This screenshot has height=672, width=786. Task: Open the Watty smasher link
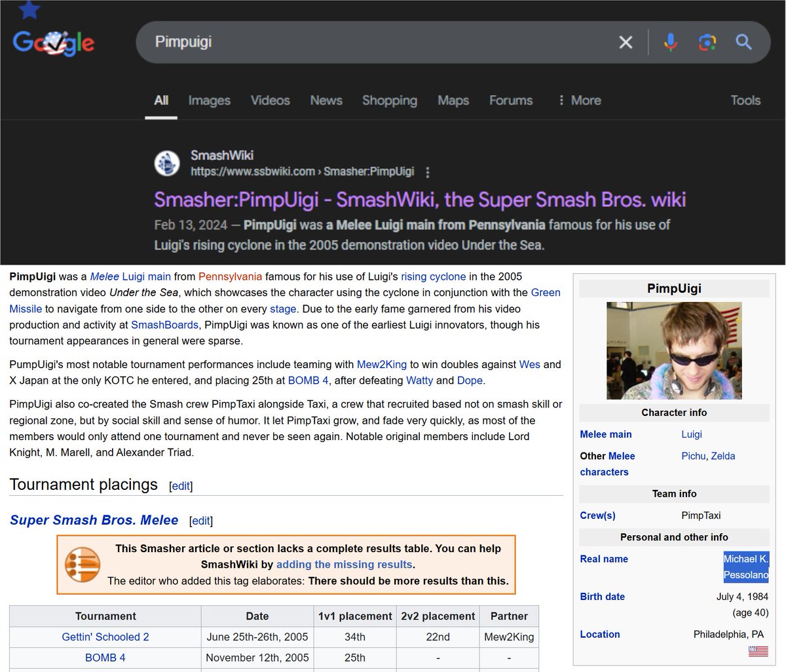[419, 381]
